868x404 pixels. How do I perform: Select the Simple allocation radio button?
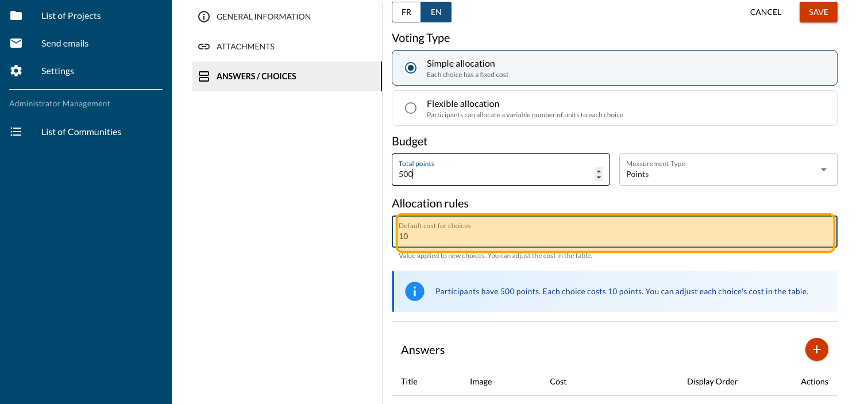pos(411,68)
